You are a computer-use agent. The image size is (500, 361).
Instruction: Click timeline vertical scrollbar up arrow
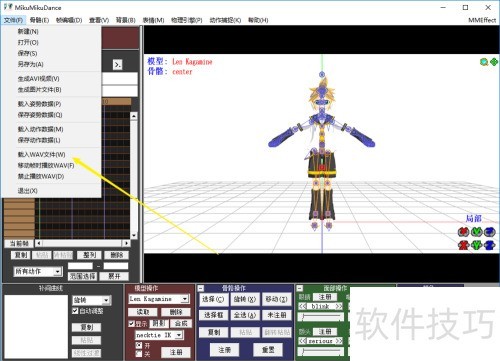[134, 116]
